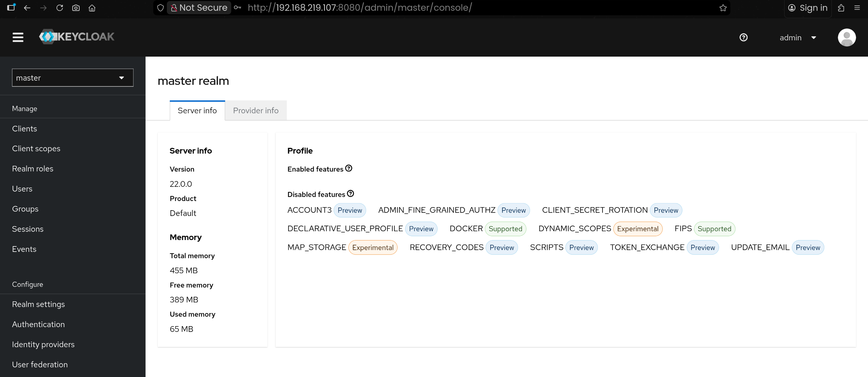This screenshot has width=868, height=377.
Task: Click the browser address bar URL
Action: point(359,7)
